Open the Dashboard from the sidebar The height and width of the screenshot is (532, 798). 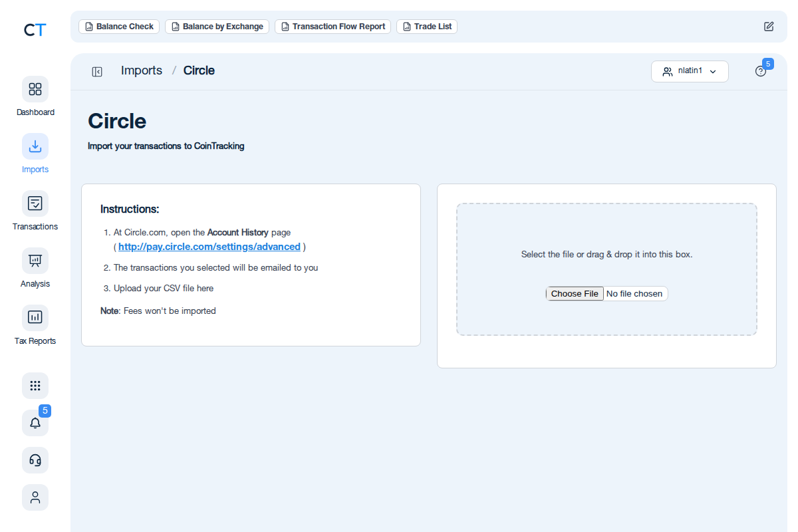click(35, 89)
